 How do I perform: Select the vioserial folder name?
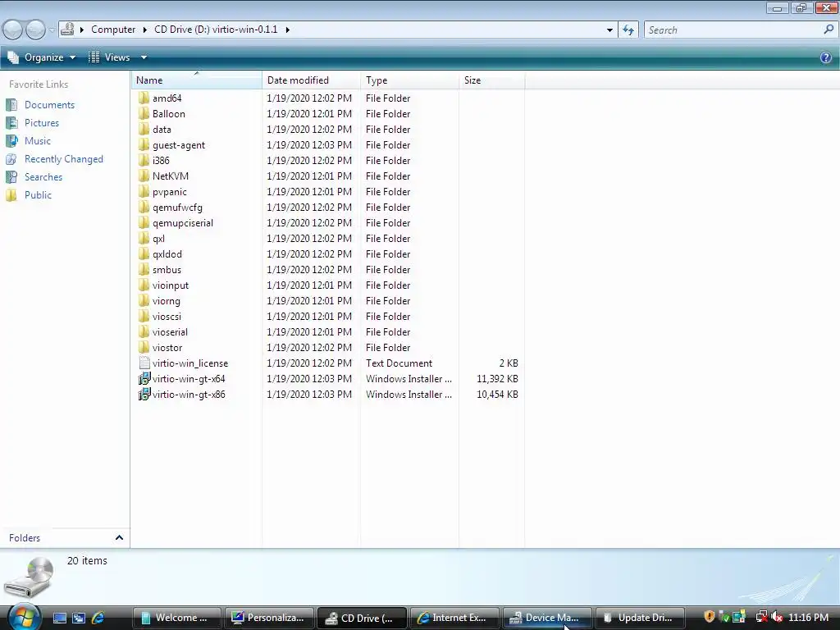coord(170,331)
